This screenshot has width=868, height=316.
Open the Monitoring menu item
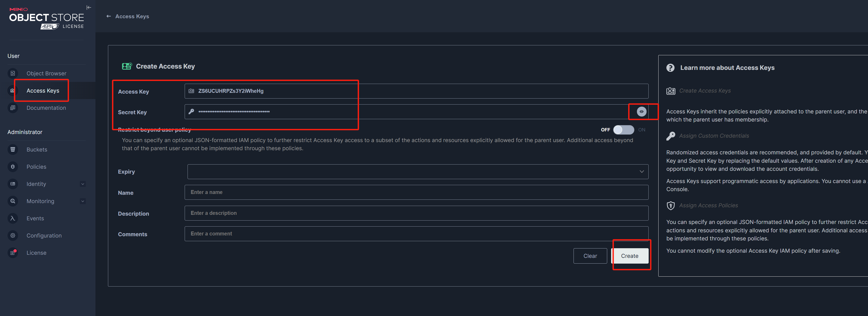(40, 201)
